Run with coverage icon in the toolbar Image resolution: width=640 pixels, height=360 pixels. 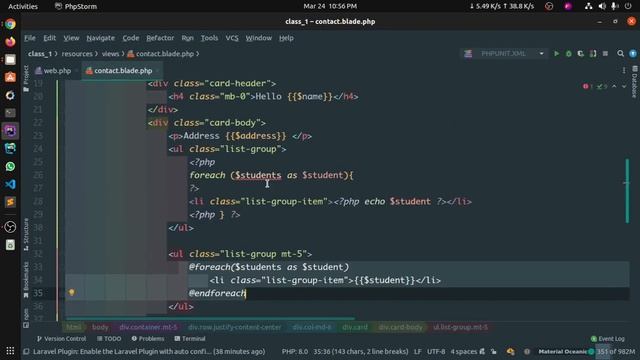click(580, 53)
